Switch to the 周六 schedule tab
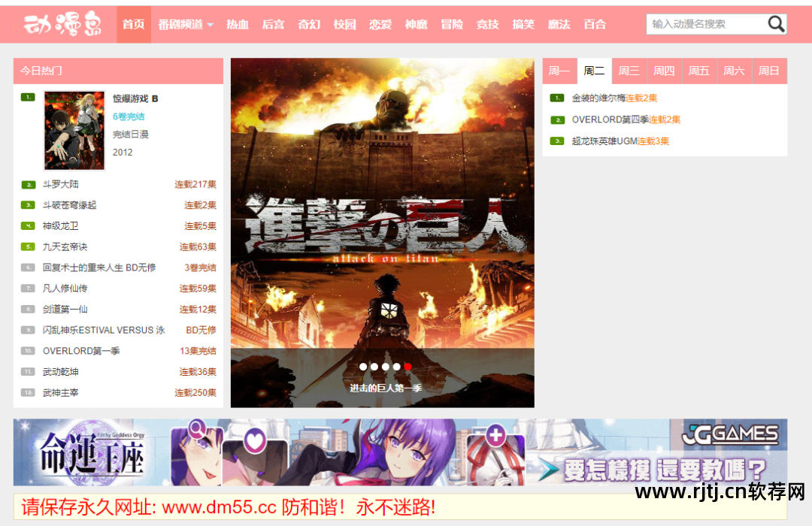812x526 pixels. pos(734,71)
